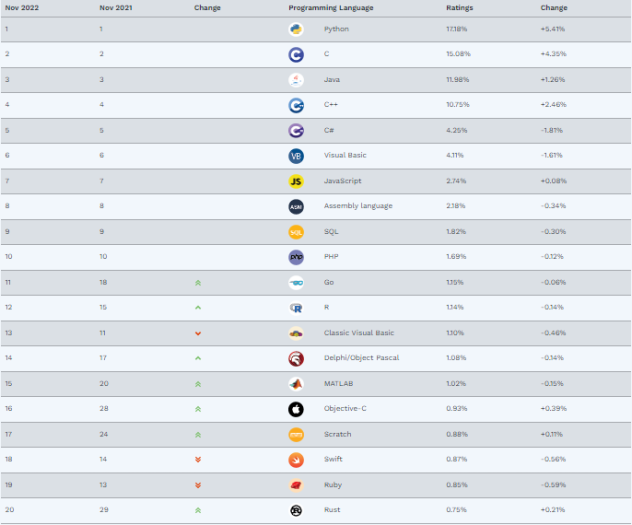Click the Classic Visual Basic down arrow
Image resolution: width=632 pixels, height=525 pixels.
tap(198, 333)
